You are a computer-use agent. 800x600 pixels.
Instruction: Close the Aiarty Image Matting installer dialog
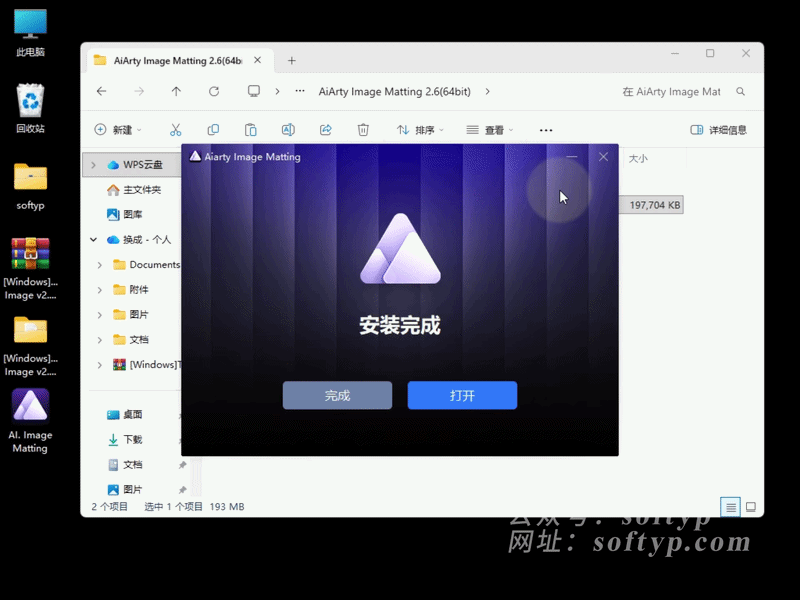point(603,157)
